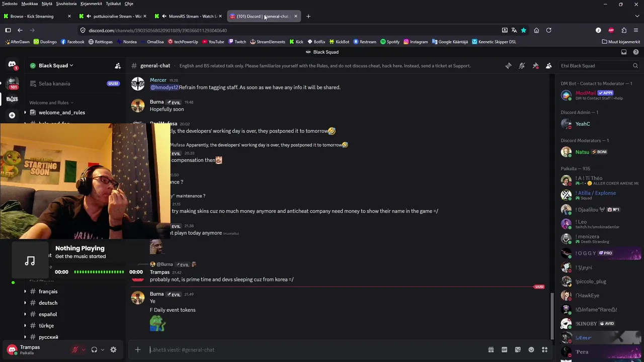
Task: Open the Threads icon in the channel header
Action: coord(508,66)
